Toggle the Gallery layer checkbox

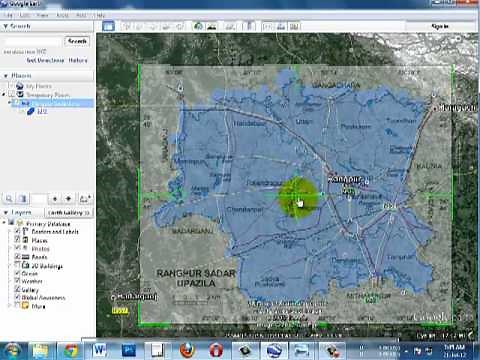pos(18,289)
